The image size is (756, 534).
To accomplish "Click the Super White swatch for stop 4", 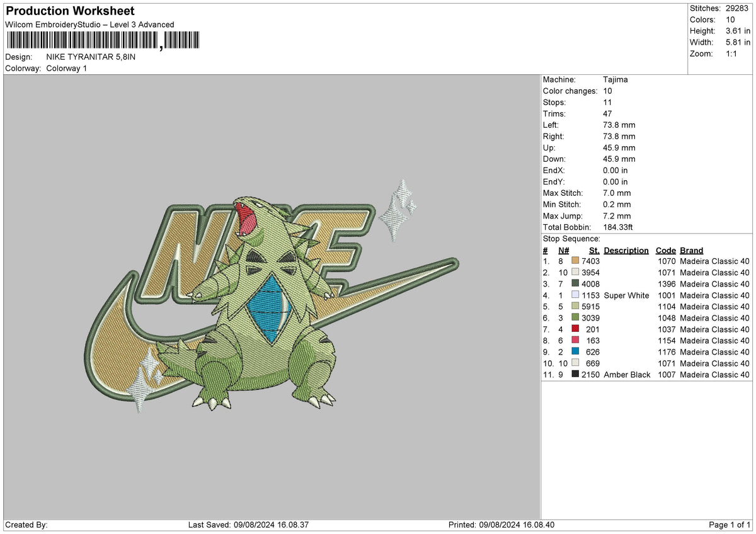I will click(576, 295).
